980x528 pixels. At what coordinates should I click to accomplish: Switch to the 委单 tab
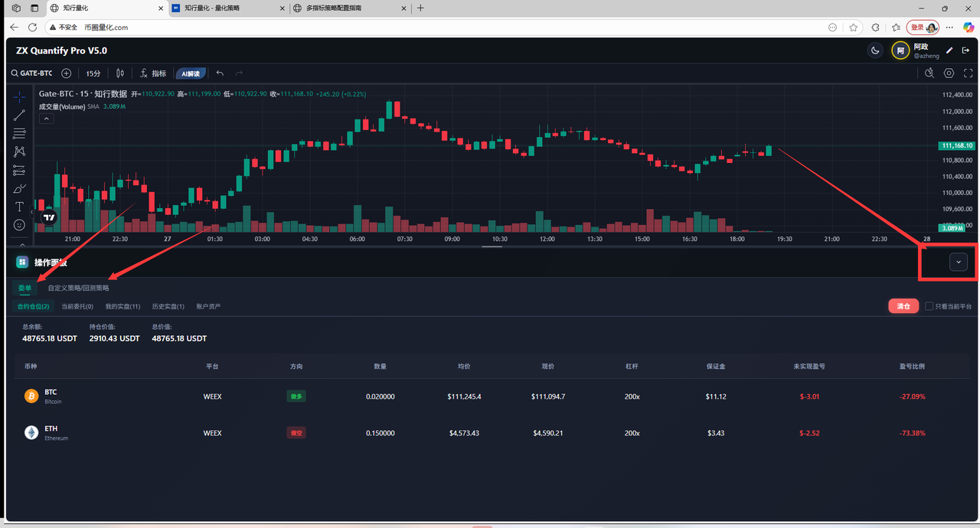click(25, 288)
